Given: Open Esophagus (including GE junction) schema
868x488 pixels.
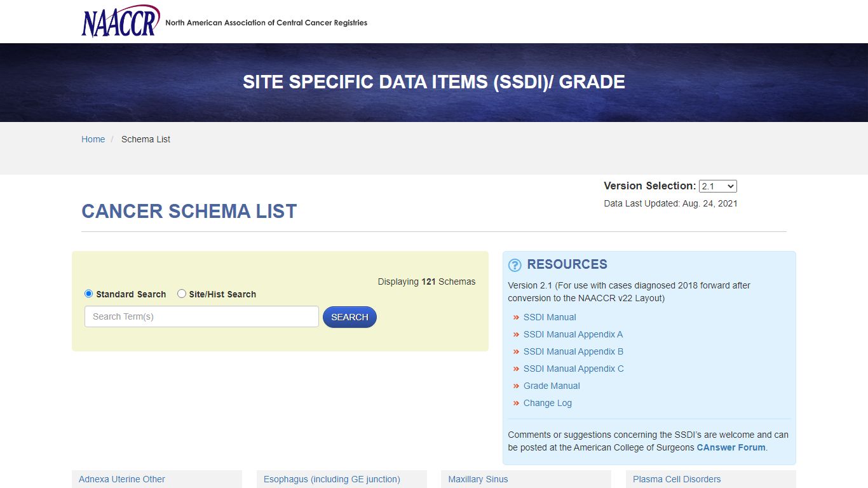Looking at the screenshot, I should tap(332, 479).
